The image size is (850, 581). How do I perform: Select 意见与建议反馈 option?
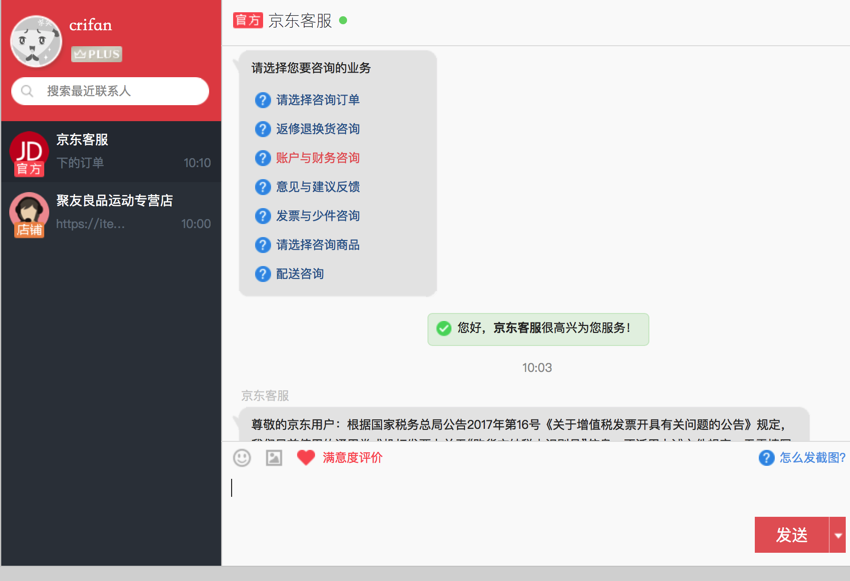point(318,187)
